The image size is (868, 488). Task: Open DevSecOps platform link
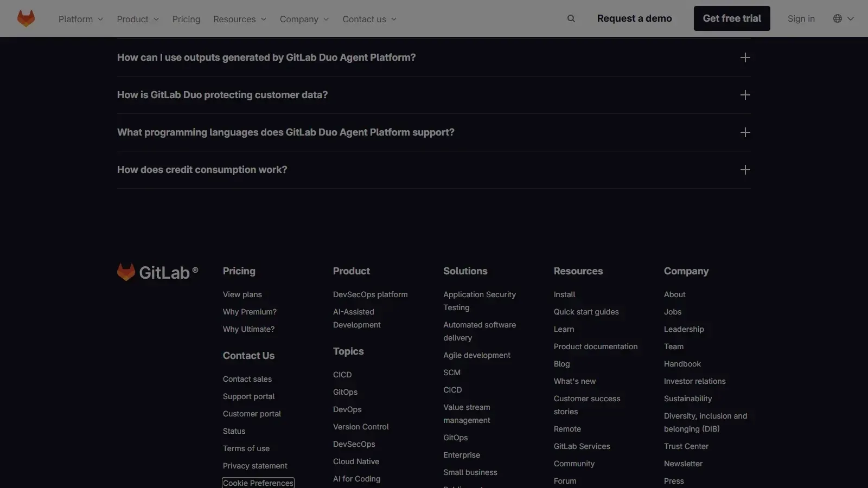point(370,294)
